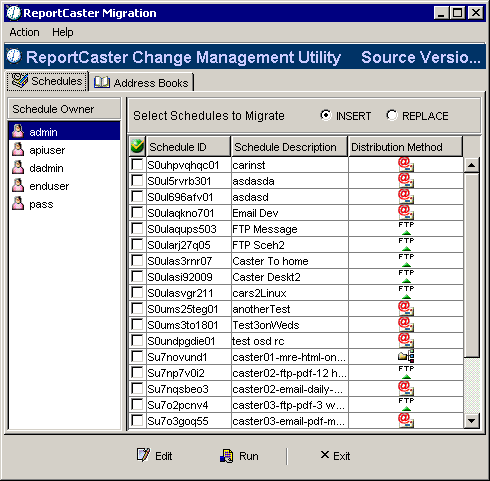Check the box for S0ul5rvrb301

point(137,180)
